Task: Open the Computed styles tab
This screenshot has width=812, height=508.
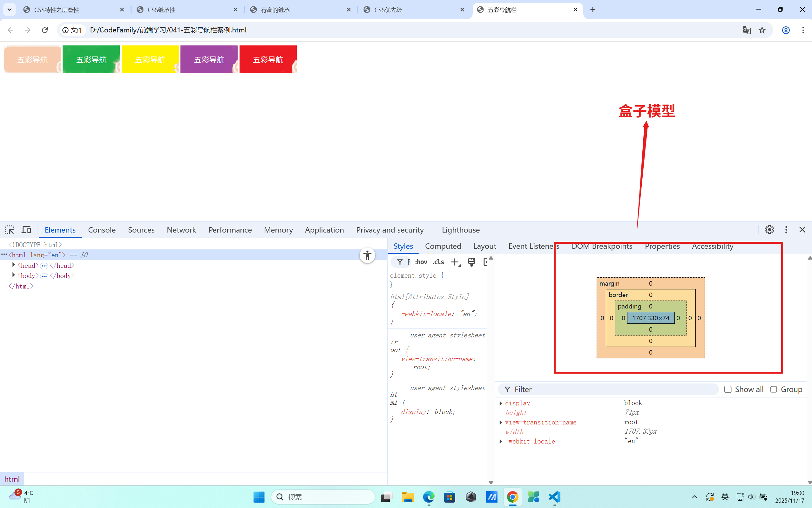Action: tap(443, 246)
